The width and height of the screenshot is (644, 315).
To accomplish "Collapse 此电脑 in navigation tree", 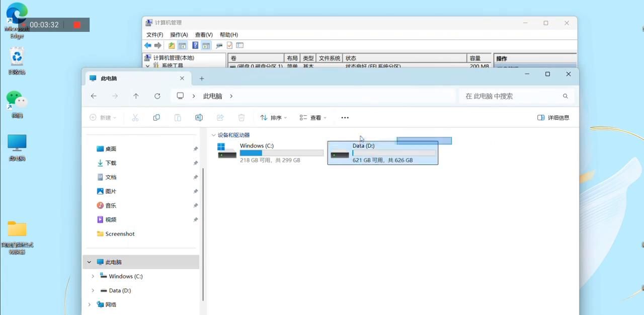I will [89, 262].
